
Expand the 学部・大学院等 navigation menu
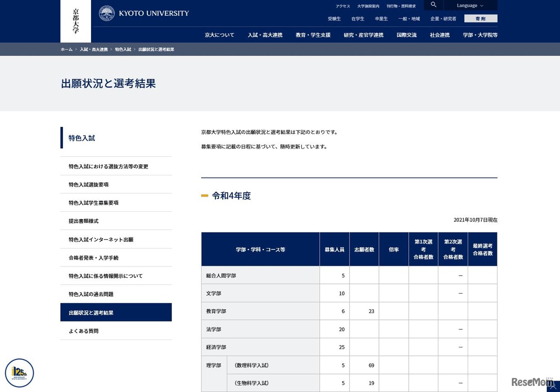coord(480,35)
